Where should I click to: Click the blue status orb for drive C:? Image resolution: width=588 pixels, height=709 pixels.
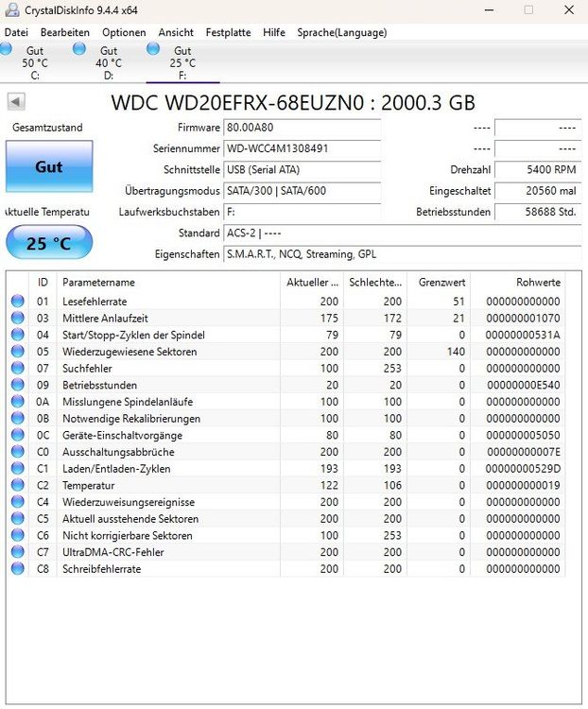[x=6, y=49]
